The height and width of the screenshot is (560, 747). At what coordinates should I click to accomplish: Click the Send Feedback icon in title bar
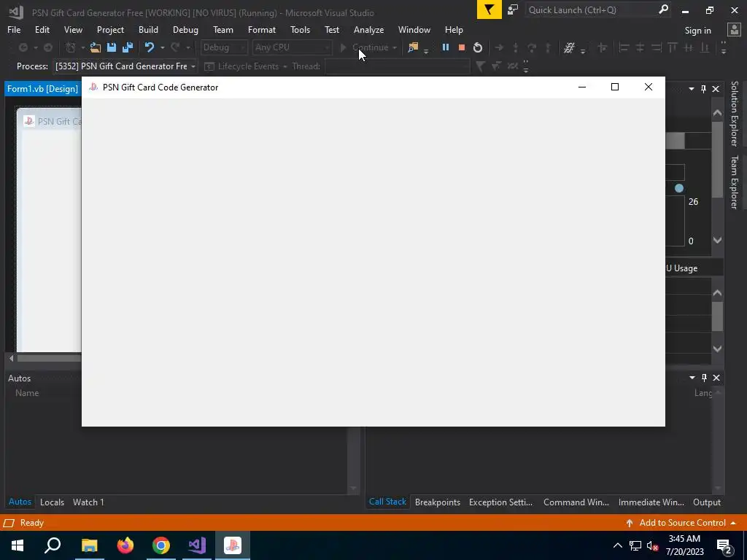(513, 9)
